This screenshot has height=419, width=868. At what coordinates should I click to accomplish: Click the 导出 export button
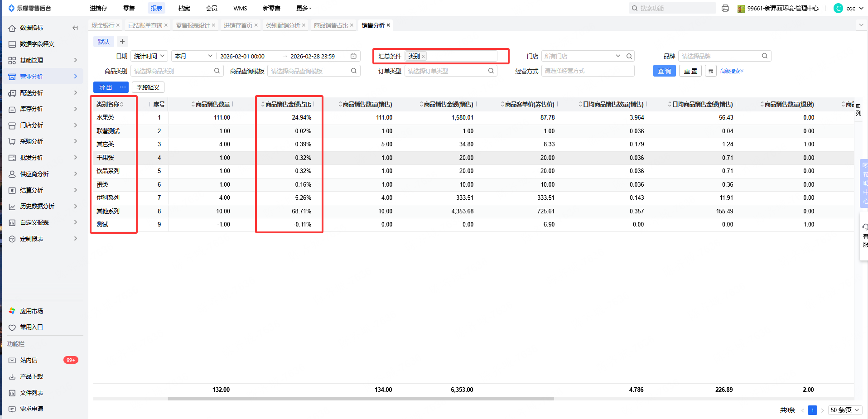106,87
